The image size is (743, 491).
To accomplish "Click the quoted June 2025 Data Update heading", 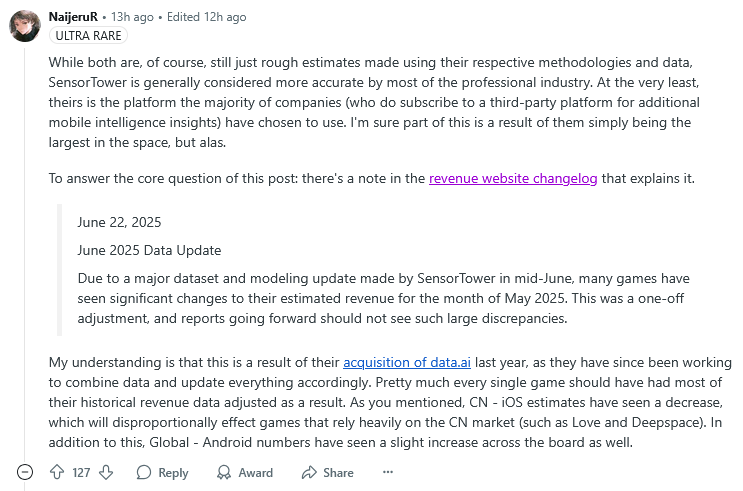I will point(149,250).
